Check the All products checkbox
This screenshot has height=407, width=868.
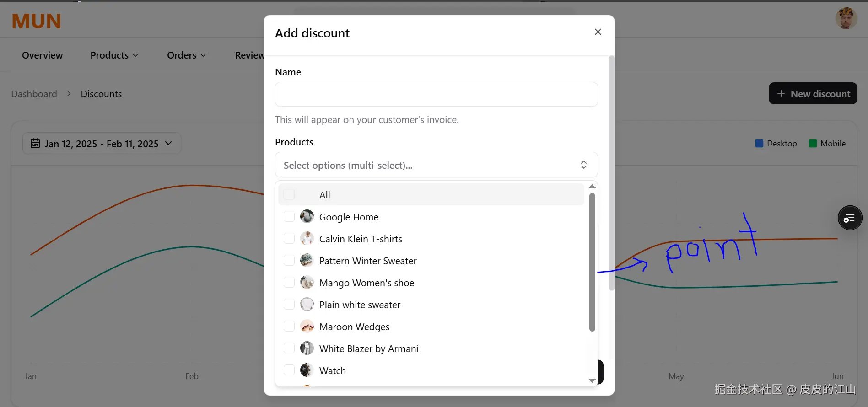(x=289, y=194)
